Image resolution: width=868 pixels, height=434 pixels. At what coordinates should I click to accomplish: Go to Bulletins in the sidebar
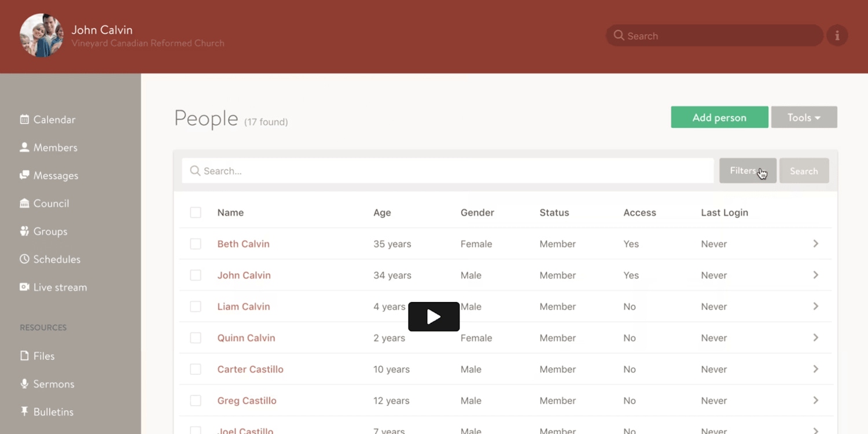[x=53, y=412]
